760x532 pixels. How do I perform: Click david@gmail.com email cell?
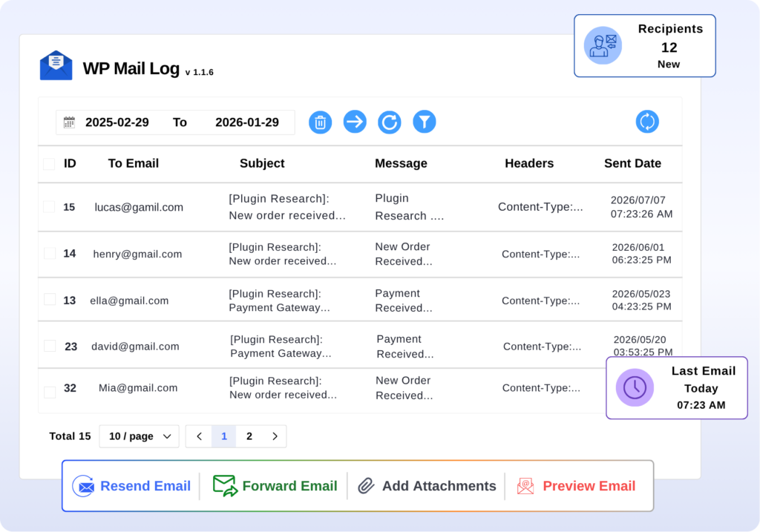135,347
